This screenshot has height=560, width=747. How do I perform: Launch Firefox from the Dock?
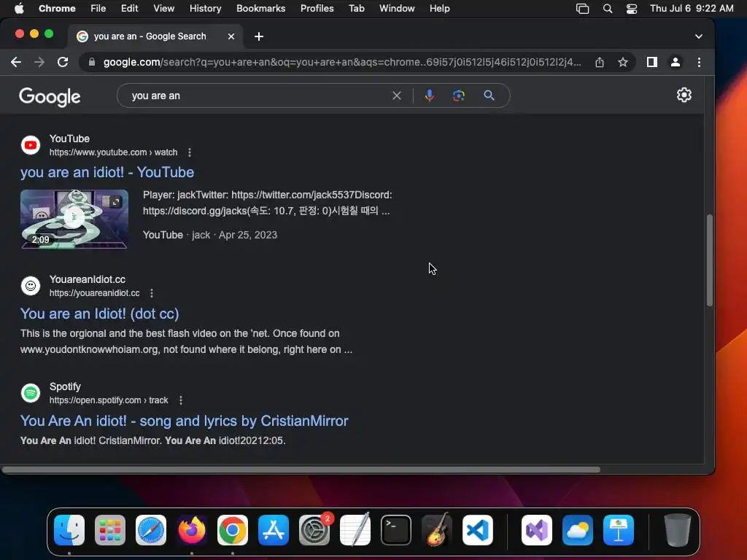[x=192, y=530]
